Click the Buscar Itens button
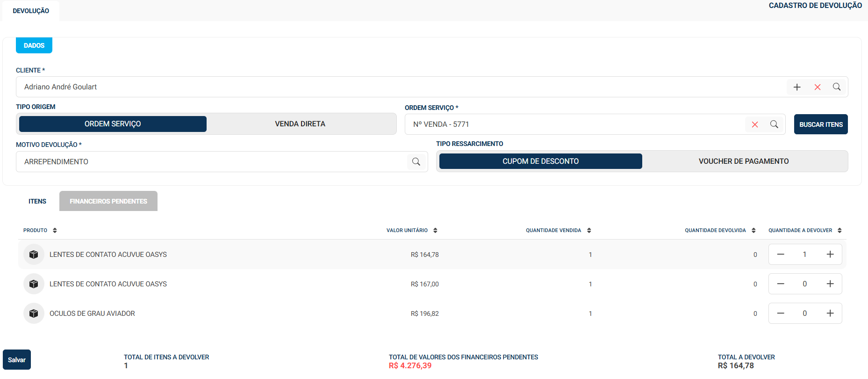The height and width of the screenshot is (379, 868). (821, 124)
